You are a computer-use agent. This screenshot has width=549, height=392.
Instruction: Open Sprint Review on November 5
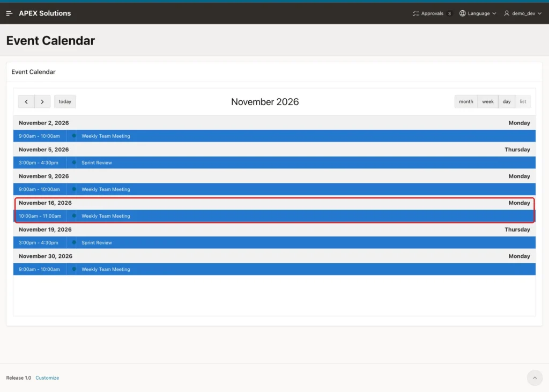274,162
